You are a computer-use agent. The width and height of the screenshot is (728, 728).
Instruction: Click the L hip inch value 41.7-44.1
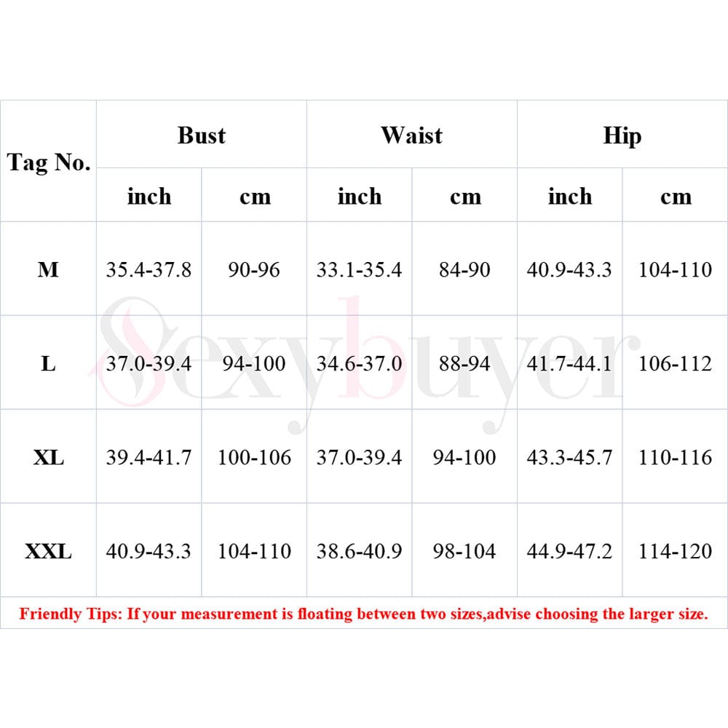[x=569, y=363]
